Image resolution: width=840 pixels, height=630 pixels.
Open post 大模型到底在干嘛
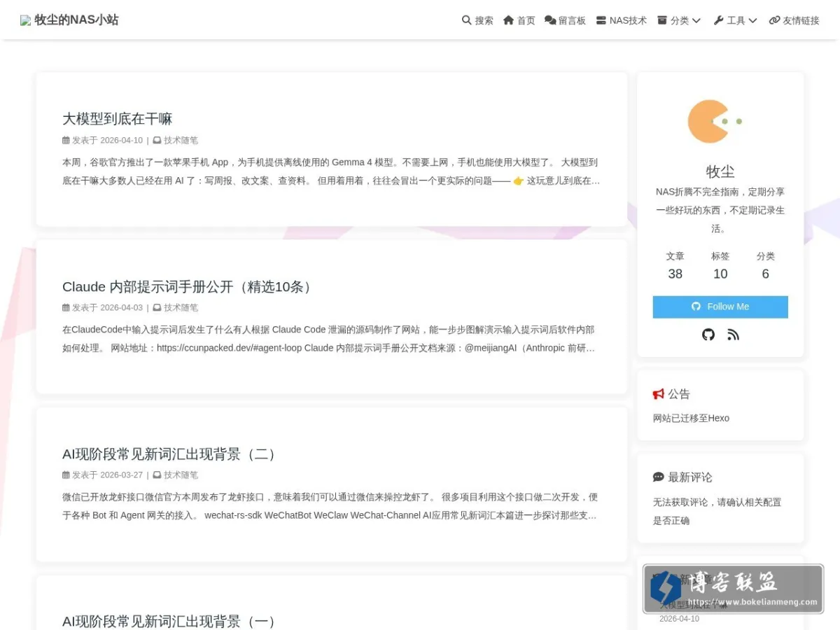tap(117, 118)
